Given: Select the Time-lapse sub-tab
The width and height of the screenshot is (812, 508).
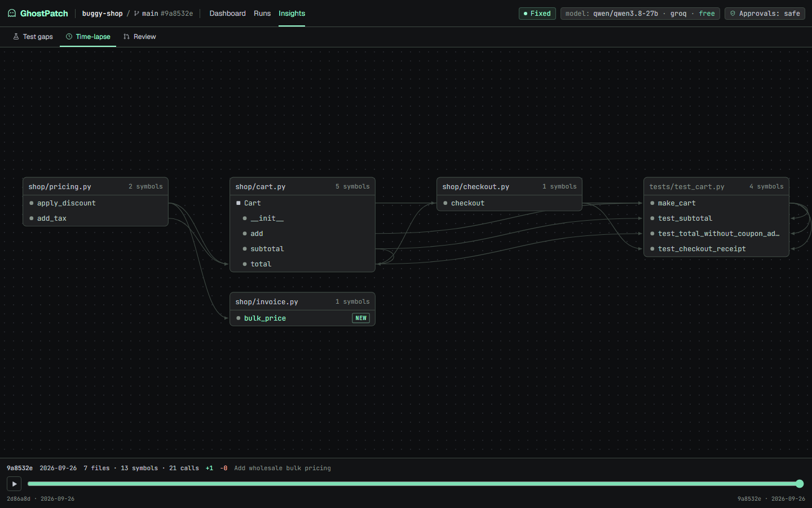Looking at the screenshot, I should 88,37.
